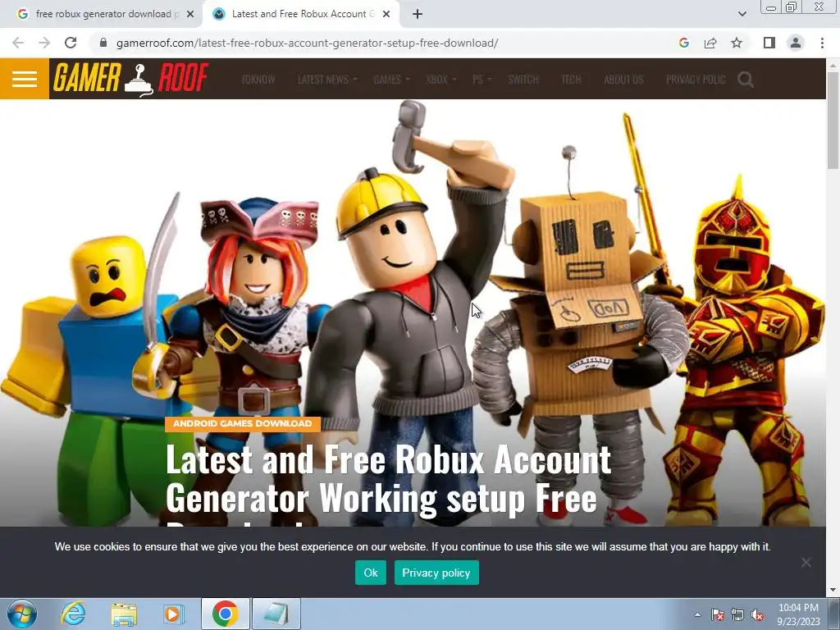Open Privacy policy from cookie bar

[x=436, y=573]
